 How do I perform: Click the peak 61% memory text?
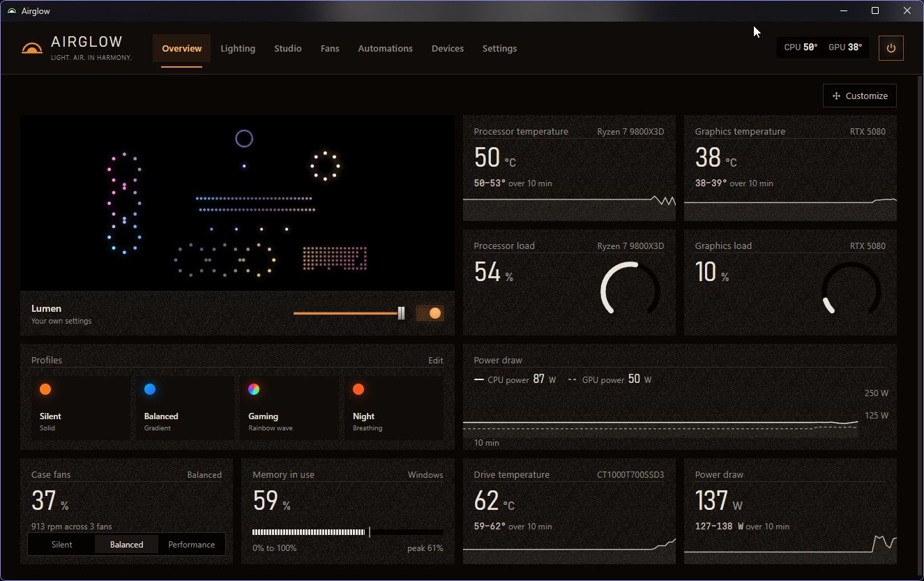425,548
